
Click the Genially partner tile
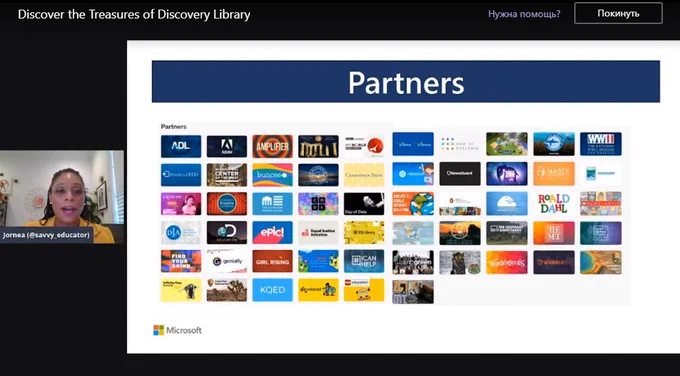(227, 261)
